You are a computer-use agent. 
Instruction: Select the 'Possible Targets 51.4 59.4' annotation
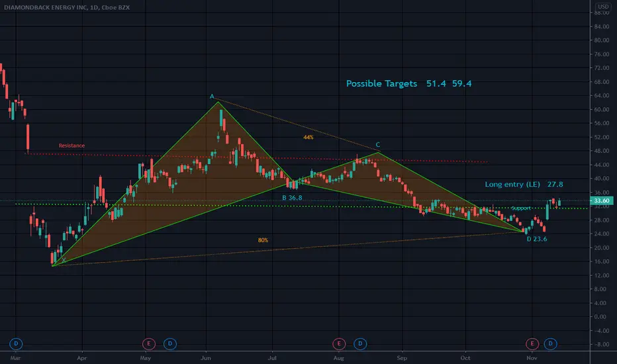(x=408, y=83)
